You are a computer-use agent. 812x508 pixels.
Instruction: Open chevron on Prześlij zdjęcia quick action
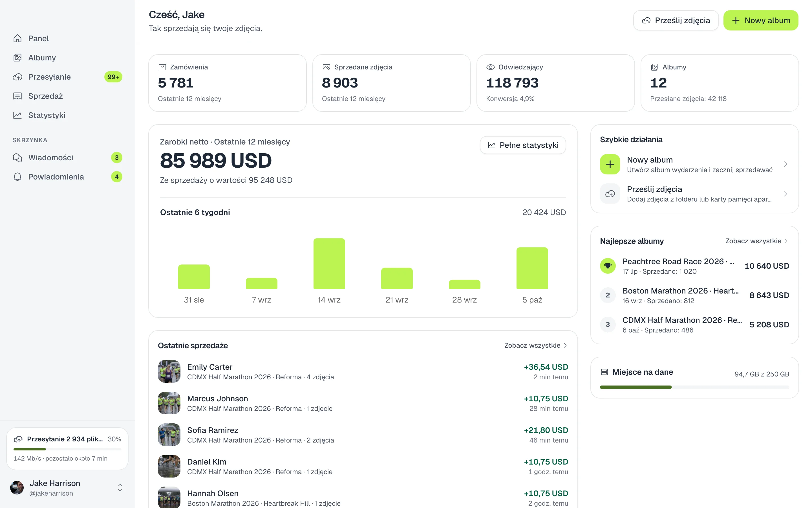[785, 194]
